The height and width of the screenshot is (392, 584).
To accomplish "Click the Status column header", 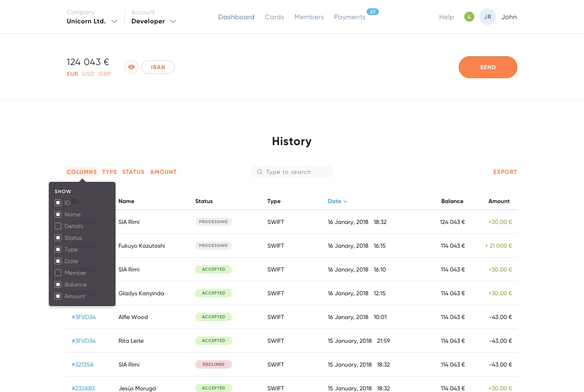I will 204,201.
